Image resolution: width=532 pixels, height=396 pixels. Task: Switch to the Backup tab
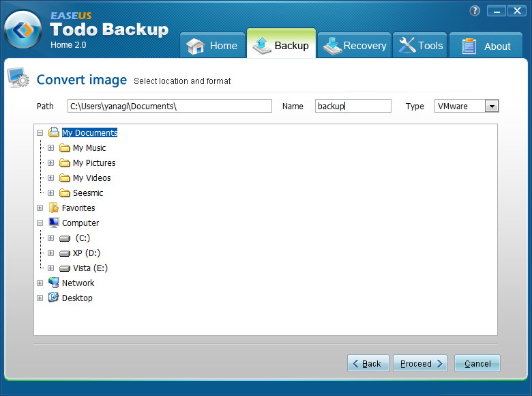pos(281,44)
